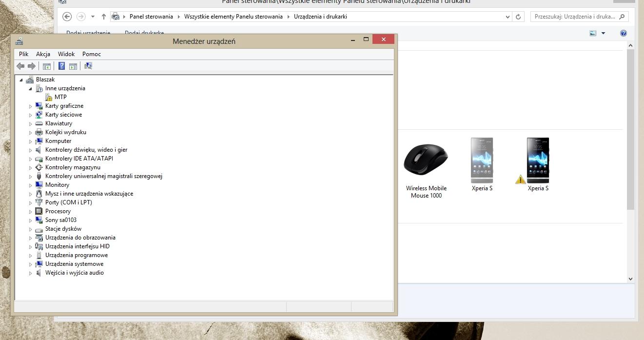This screenshot has width=644, height=340.
Task: Click the Blaszak computer root icon
Action: click(x=30, y=80)
